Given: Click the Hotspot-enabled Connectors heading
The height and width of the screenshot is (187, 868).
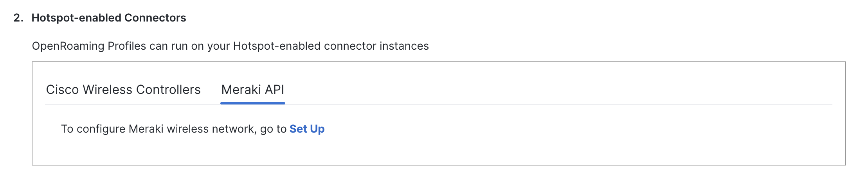Looking at the screenshot, I should (x=109, y=18).
